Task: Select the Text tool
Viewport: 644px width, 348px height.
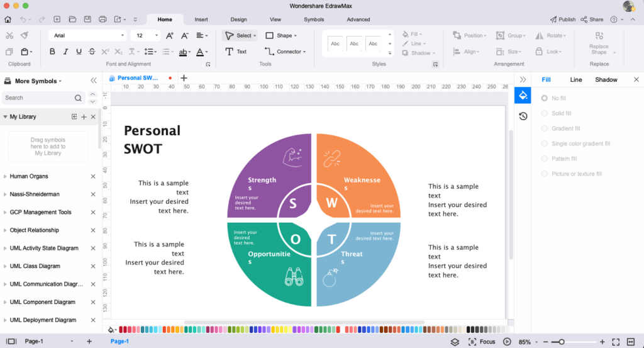Action: coord(236,52)
